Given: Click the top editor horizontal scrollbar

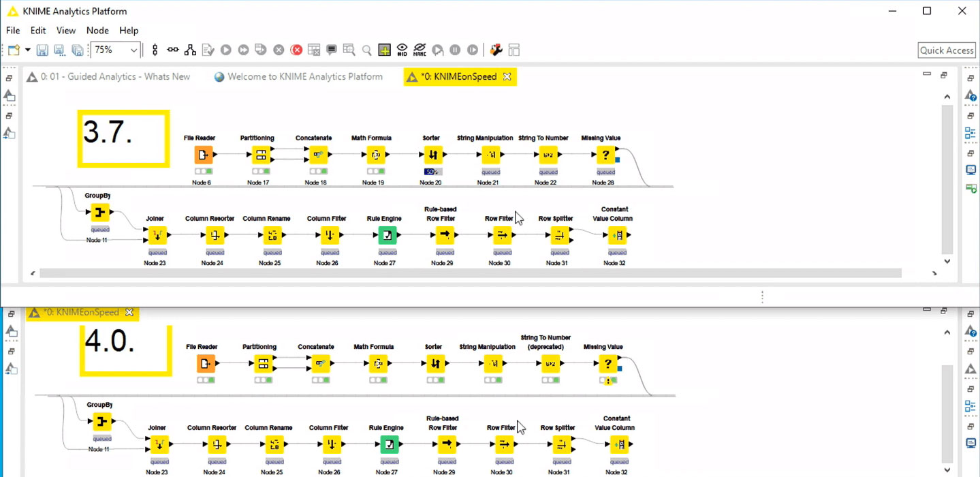Looking at the screenshot, I should [470, 273].
